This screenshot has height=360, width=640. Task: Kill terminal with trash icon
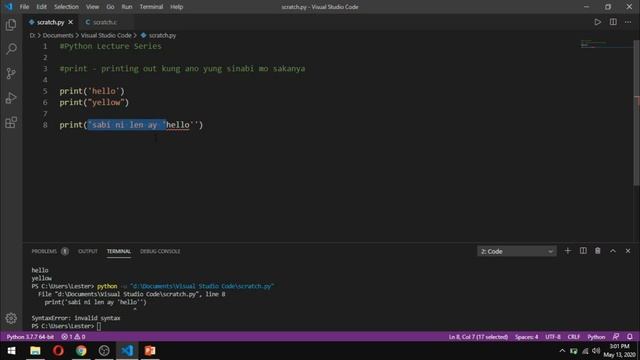[x=598, y=251]
